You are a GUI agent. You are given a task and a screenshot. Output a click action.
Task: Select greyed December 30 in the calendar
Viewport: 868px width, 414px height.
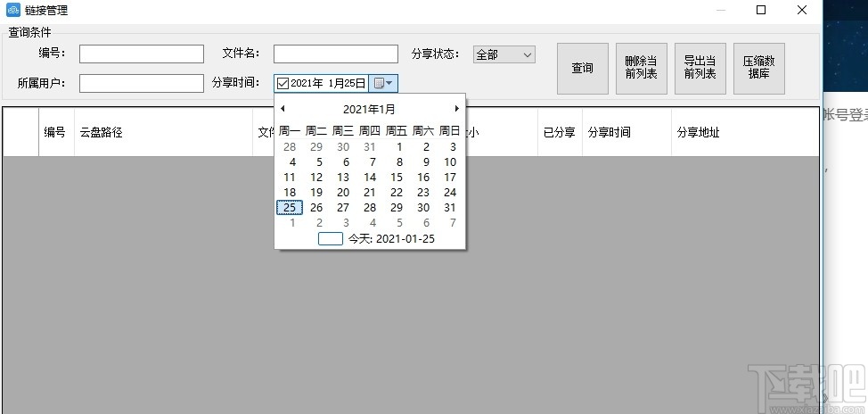343,147
